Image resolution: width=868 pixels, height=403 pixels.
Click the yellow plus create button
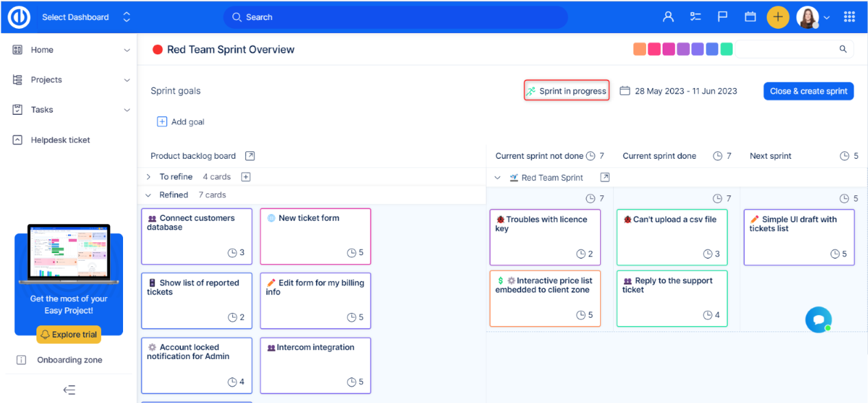point(777,17)
